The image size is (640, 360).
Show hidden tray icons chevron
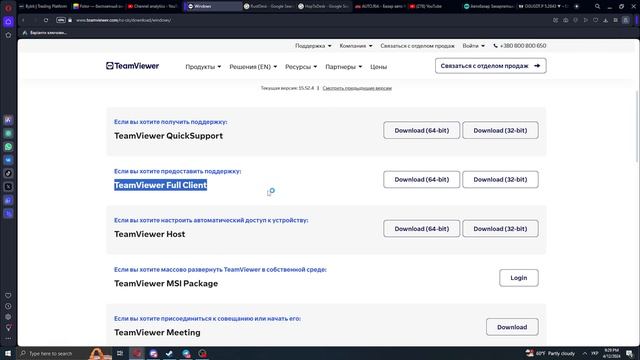click(x=584, y=353)
